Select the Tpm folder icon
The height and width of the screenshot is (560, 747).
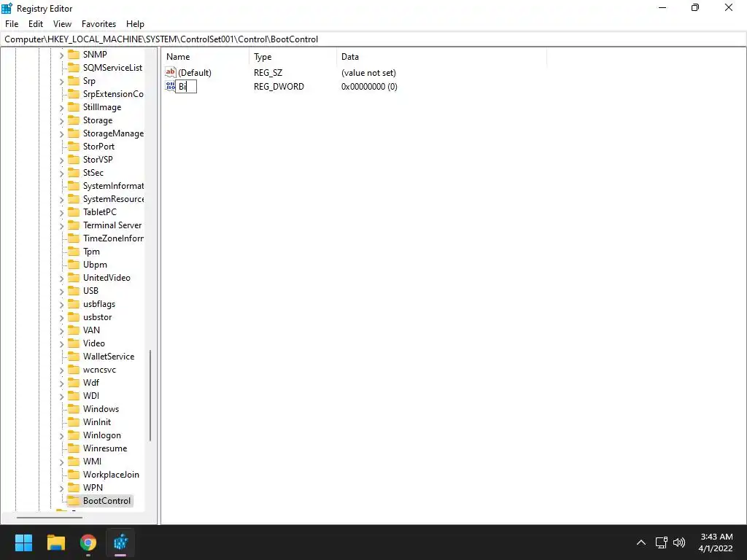click(x=74, y=252)
